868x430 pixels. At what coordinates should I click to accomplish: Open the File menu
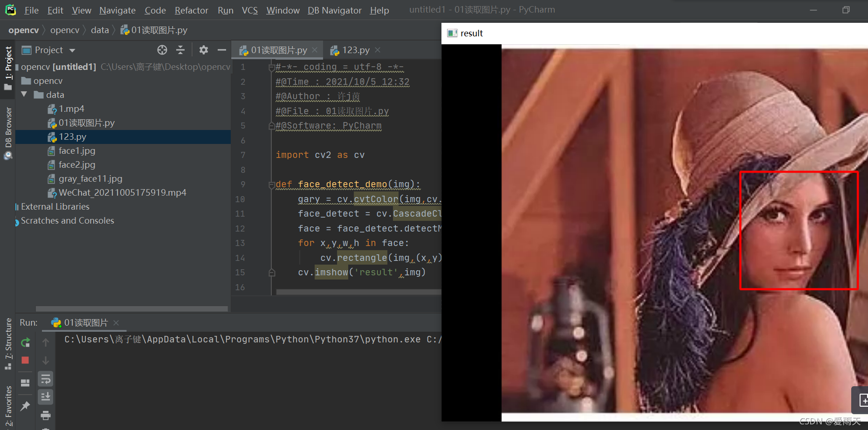click(31, 10)
